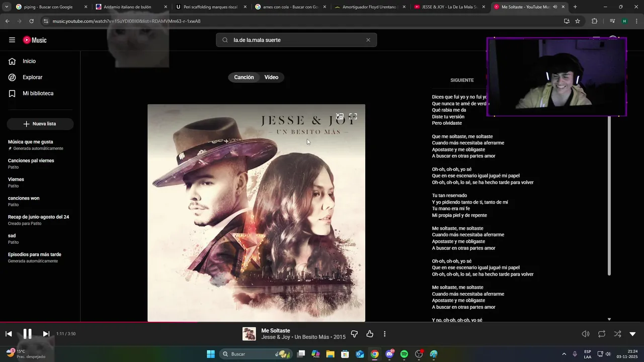Image resolution: width=644 pixels, height=362 pixels.
Task: Click the search magnifier icon
Action: click(x=225, y=40)
